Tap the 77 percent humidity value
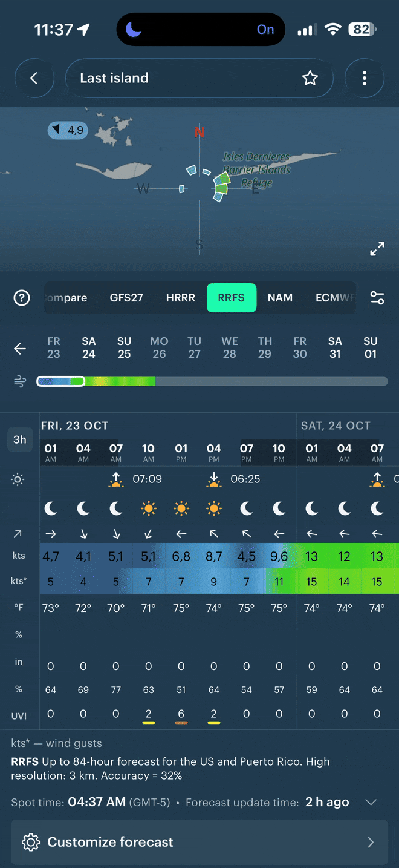This screenshot has height=868, width=399. tap(116, 690)
